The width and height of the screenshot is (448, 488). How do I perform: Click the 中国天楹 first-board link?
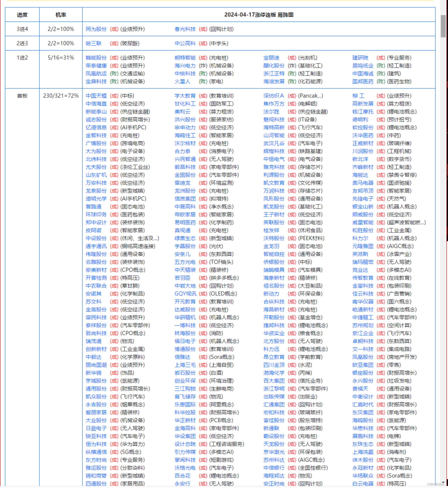click(96, 96)
